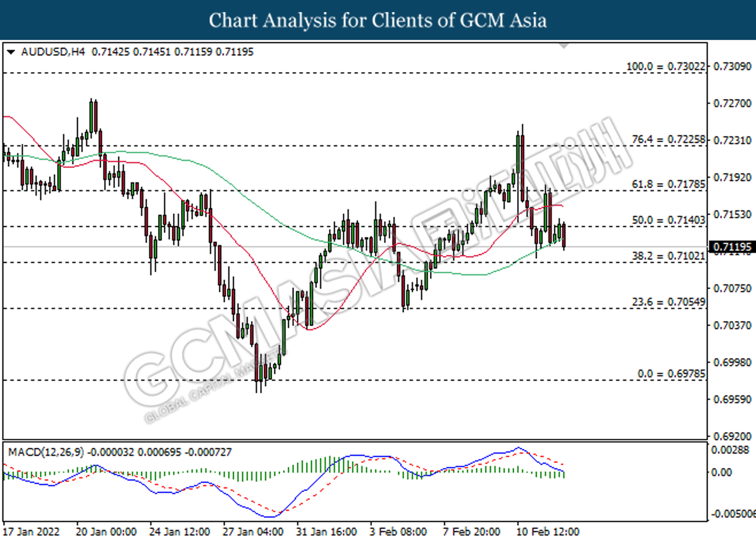Click the 24 Jan 12:00 time label
Screen dimensions: 756x540
180,532
